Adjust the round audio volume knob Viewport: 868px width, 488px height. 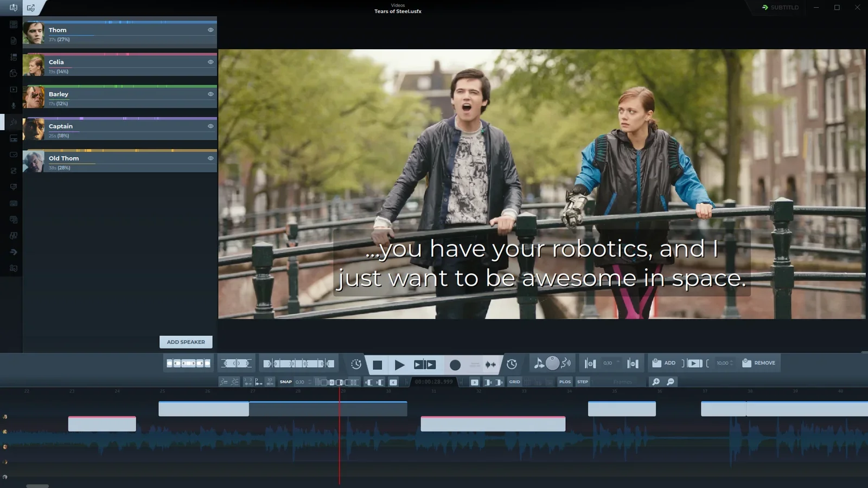click(552, 363)
